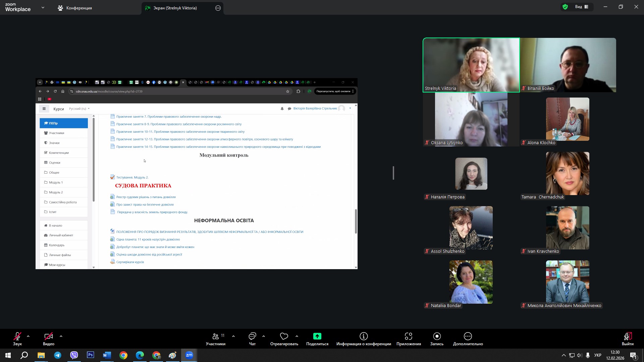Image resolution: width=644 pixels, height=362 pixels.
Task: Open the Apps icon in toolbar
Action: 408,337
